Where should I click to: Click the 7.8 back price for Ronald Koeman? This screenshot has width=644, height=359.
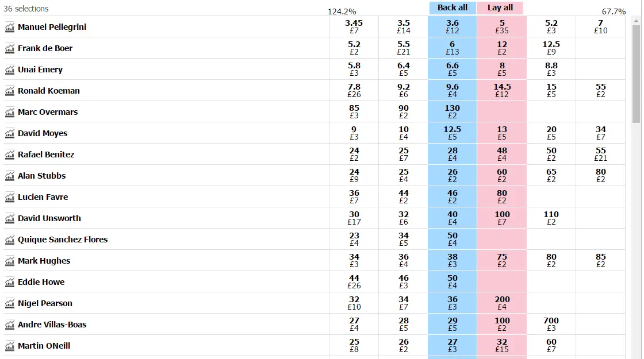tap(354, 91)
